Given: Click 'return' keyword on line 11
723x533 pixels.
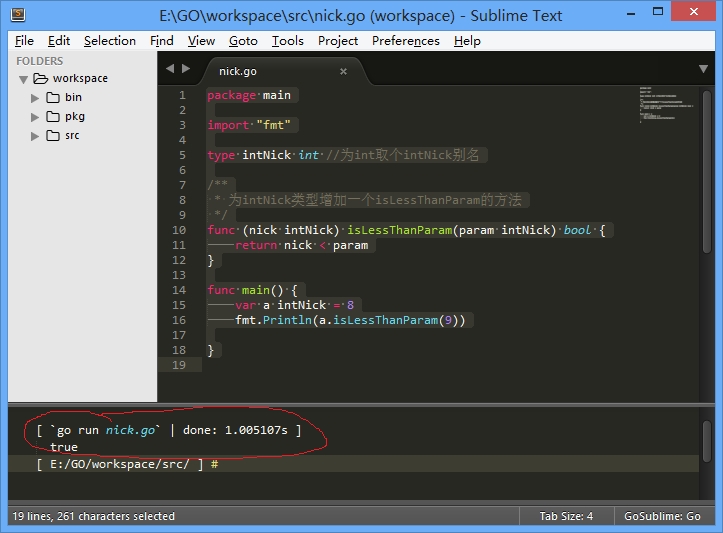Looking at the screenshot, I should click(256, 245).
